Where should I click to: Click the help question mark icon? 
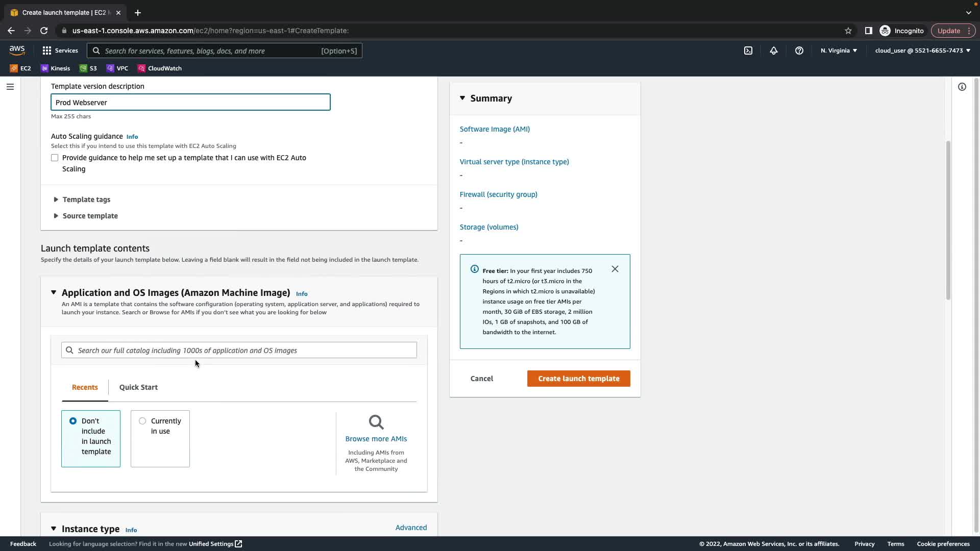click(x=799, y=51)
